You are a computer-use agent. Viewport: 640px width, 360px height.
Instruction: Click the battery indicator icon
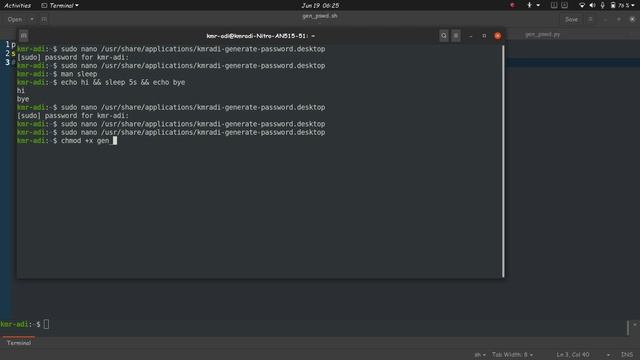tap(613, 5)
